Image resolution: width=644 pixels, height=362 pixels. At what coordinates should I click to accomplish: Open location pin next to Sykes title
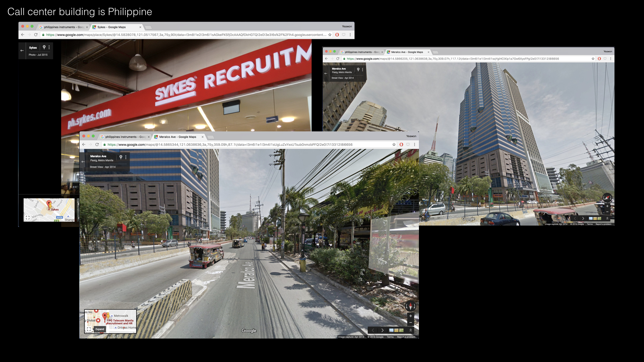tap(44, 47)
